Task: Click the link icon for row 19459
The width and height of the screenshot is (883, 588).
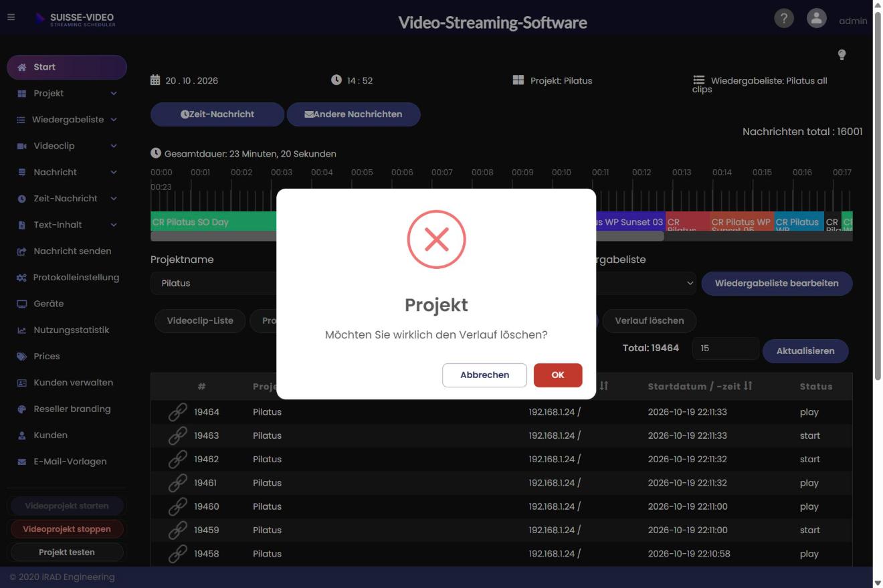Action: pos(177,530)
